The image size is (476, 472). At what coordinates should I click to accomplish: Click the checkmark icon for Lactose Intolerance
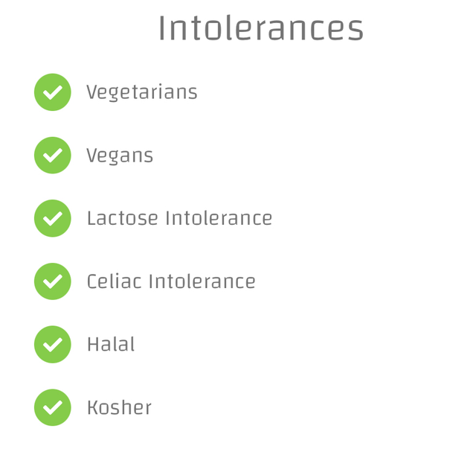(53, 218)
